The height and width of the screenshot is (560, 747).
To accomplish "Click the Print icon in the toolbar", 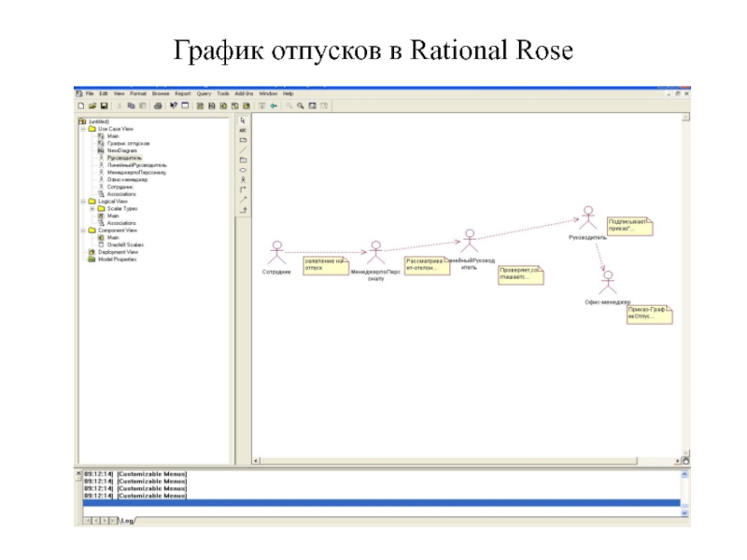I will coord(159,106).
